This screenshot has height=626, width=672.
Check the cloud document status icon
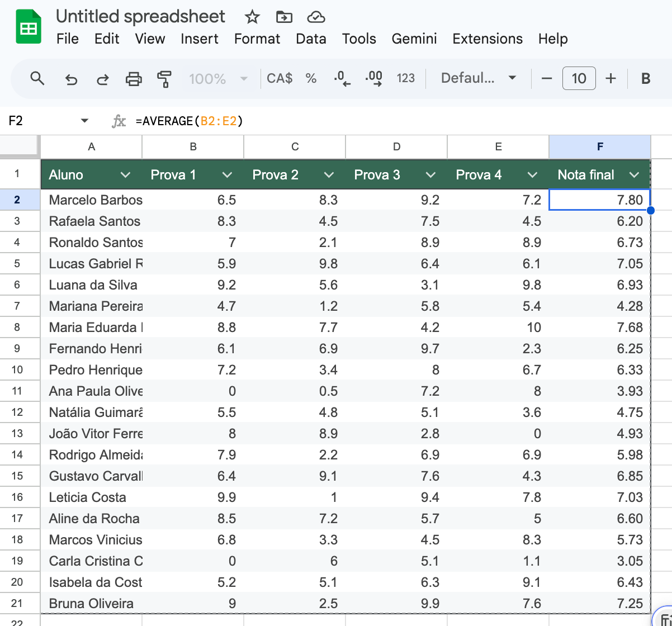point(316,17)
